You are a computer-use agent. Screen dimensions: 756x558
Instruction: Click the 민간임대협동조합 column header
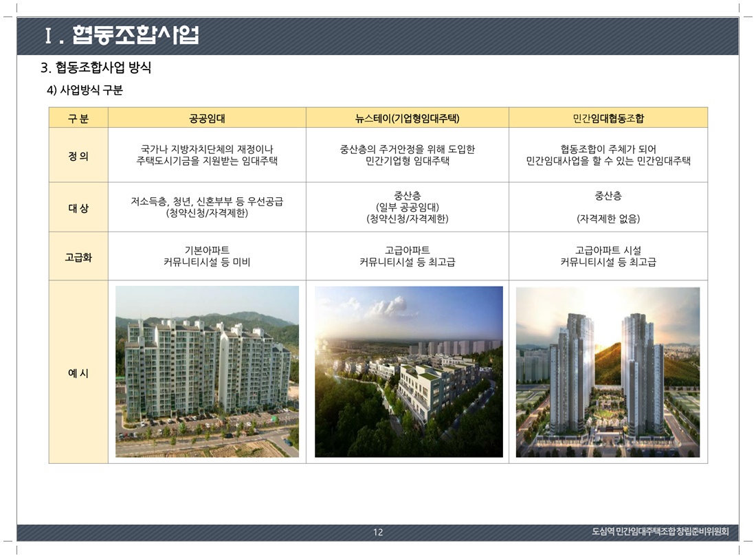(x=608, y=118)
